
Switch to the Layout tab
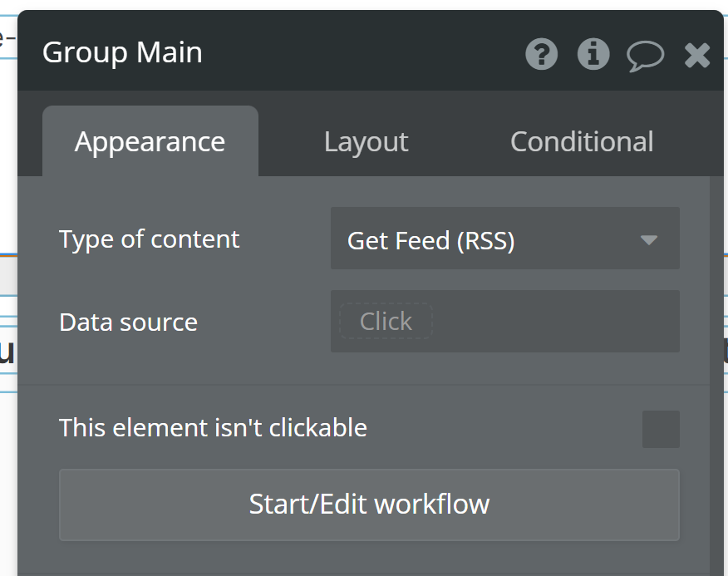pos(366,141)
